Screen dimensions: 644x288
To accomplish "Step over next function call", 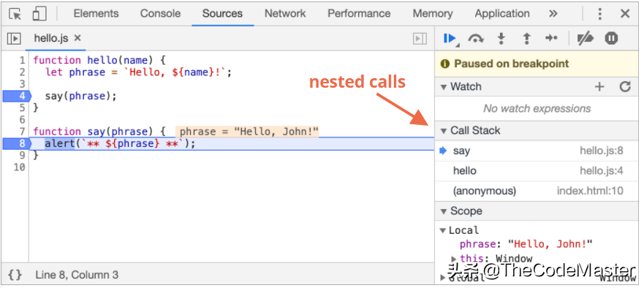I will coord(476,39).
